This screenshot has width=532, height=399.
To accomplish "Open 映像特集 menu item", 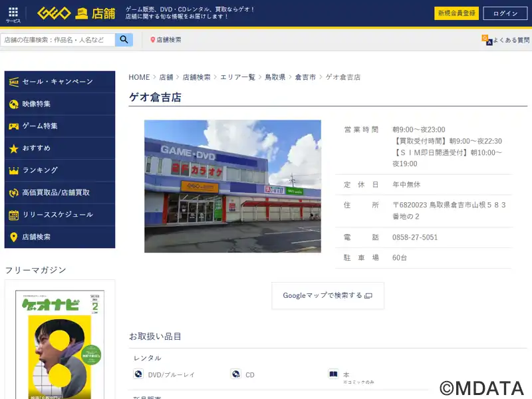I will (x=60, y=104).
